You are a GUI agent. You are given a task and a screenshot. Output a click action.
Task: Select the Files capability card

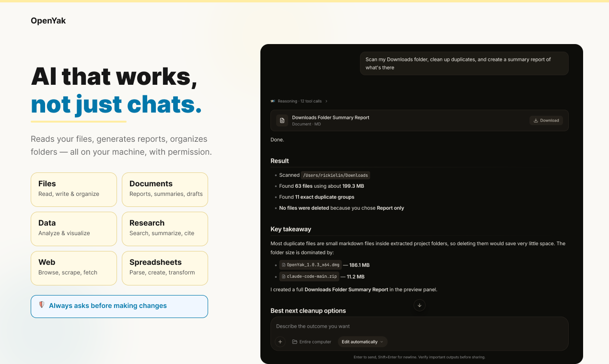coord(73,189)
